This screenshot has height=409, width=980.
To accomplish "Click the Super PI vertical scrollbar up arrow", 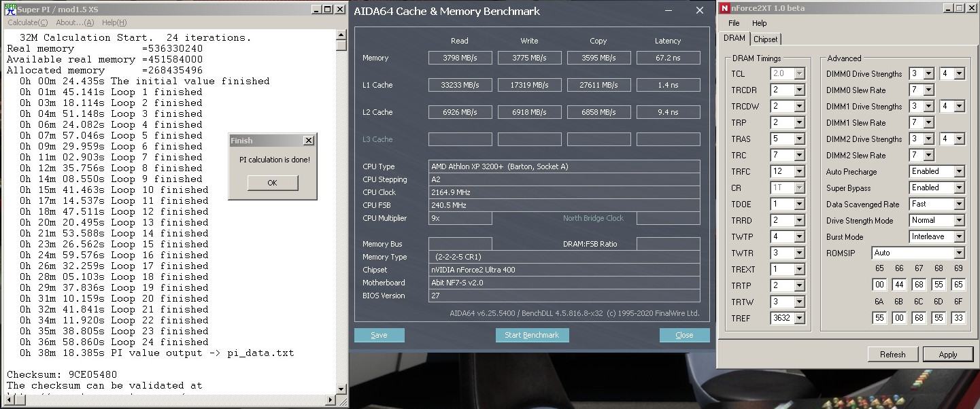I will (x=341, y=35).
